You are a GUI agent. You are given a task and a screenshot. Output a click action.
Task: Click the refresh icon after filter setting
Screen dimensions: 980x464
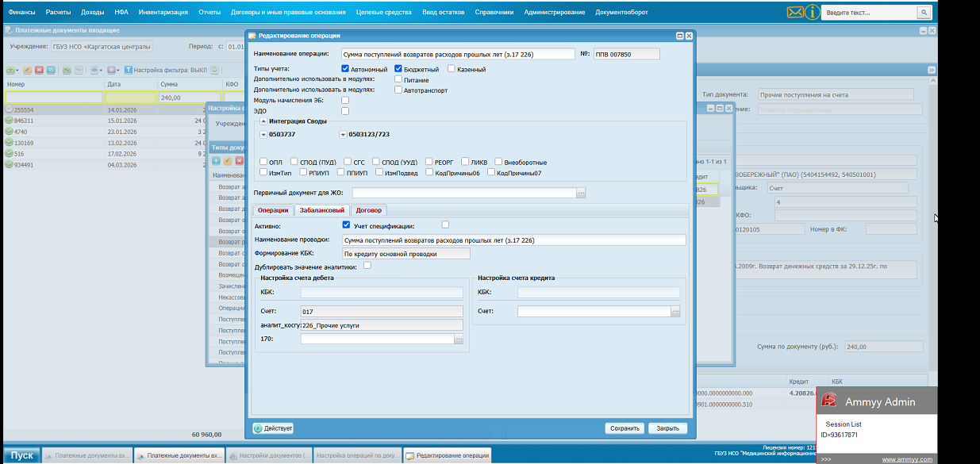[x=214, y=70]
